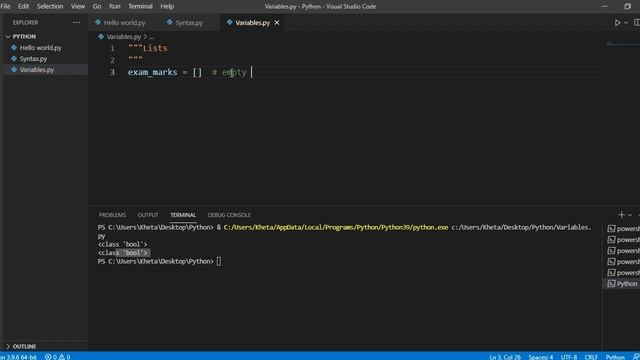Click the Ln 3, Col 26 cursor position
The width and height of the screenshot is (640, 360).
click(505, 357)
